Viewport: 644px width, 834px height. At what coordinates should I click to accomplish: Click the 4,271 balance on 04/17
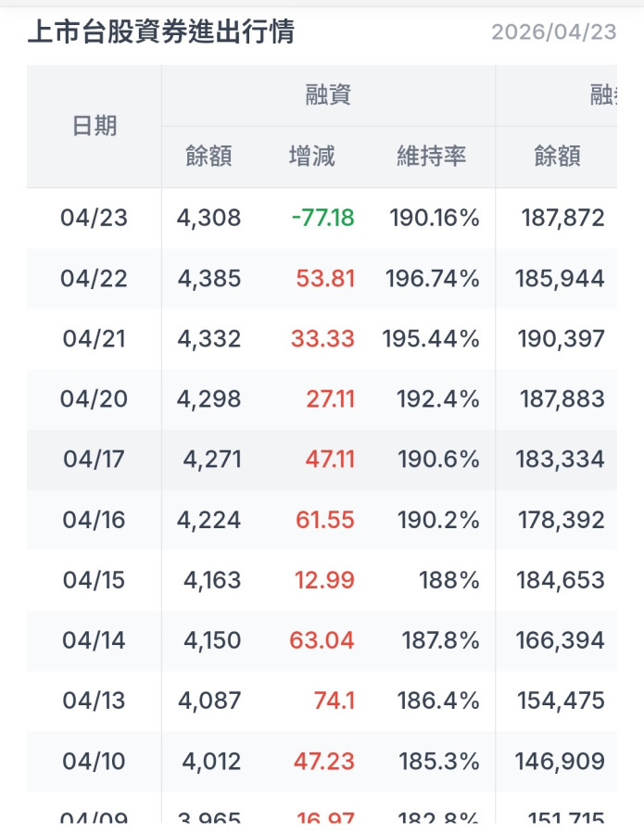pos(212,459)
